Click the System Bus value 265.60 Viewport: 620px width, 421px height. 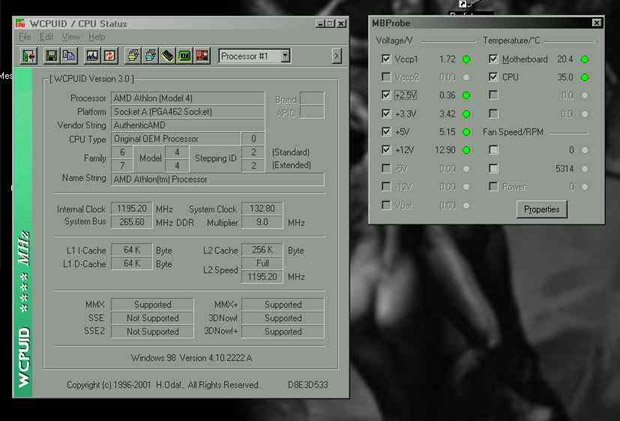132,222
